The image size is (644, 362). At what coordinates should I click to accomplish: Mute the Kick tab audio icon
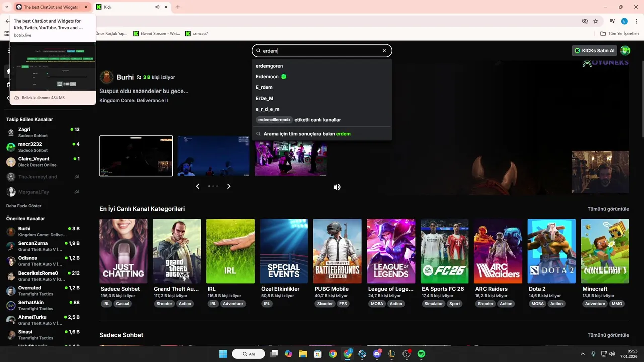pyautogui.click(x=157, y=7)
